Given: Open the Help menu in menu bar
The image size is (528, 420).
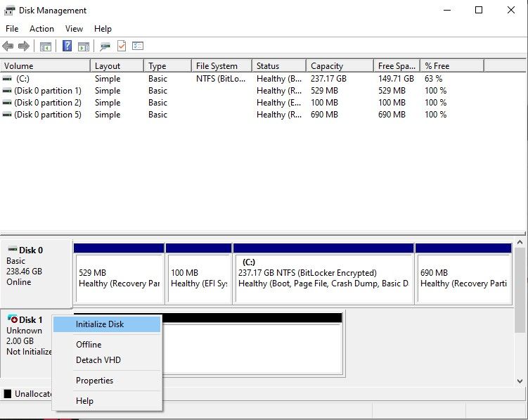Looking at the screenshot, I should click(x=103, y=29).
